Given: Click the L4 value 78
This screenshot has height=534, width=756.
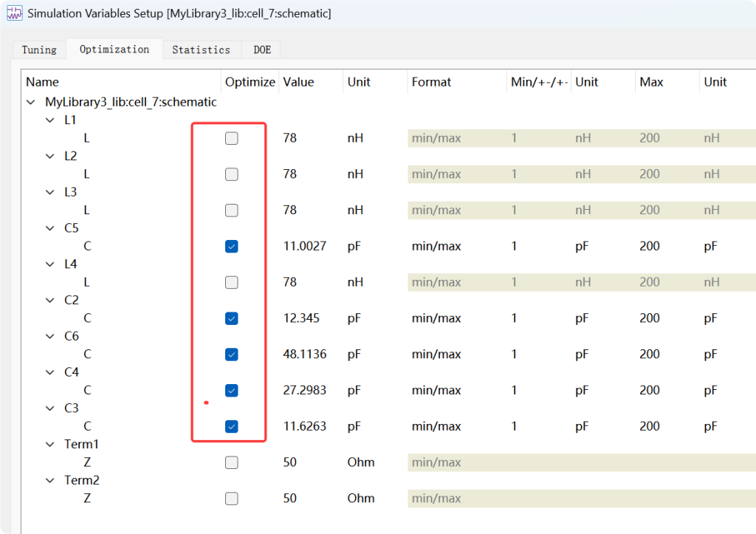Looking at the screenshot, I should (x=289, y=282).
